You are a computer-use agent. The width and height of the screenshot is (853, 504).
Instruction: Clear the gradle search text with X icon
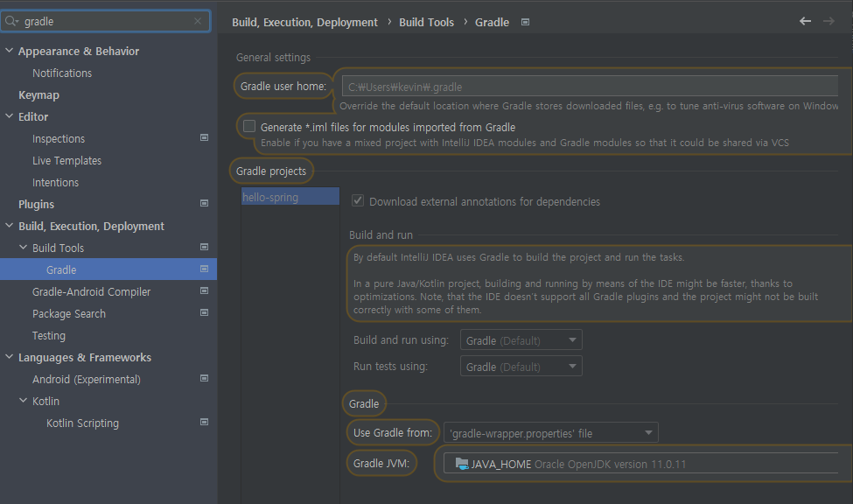click(198, 21)
